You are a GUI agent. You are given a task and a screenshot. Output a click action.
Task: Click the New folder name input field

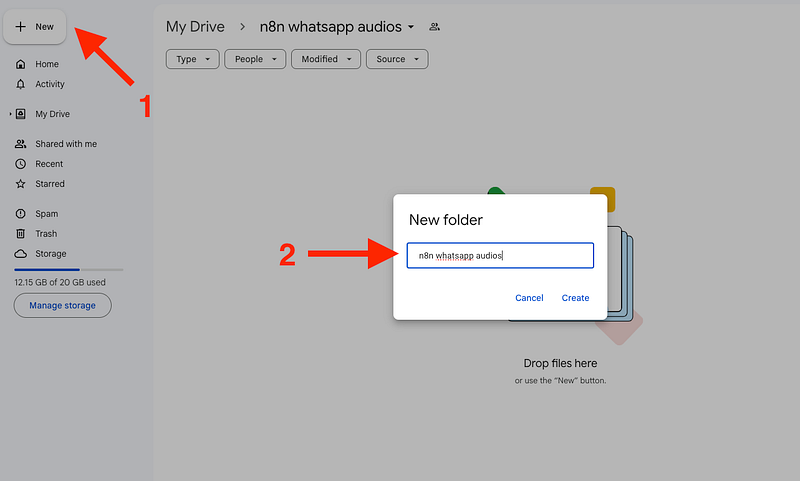(x=500, y=256)
